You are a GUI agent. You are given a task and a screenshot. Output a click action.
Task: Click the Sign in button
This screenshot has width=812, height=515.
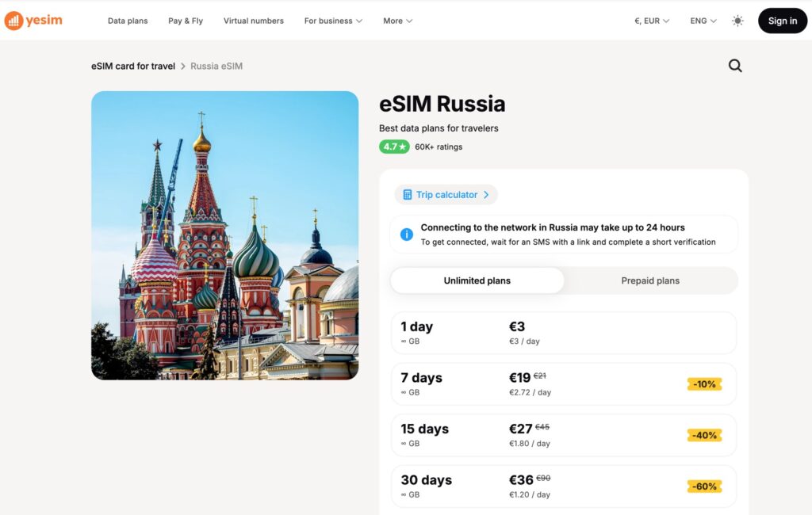click(783, 21)
